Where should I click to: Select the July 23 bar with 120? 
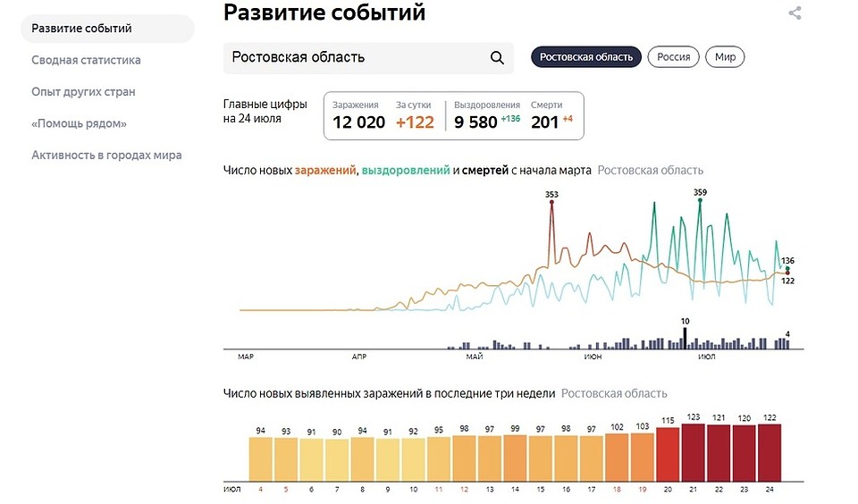coord(744,454)
